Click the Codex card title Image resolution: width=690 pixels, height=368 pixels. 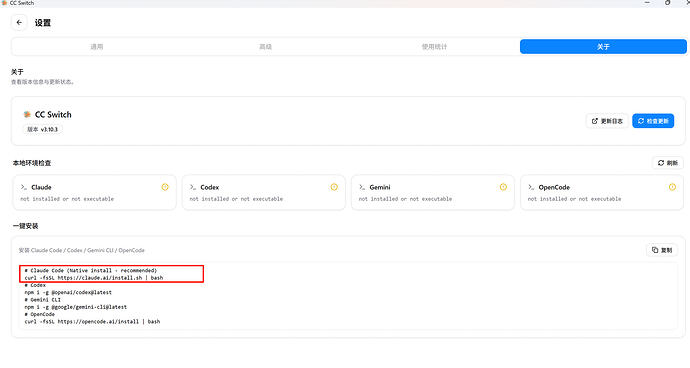coord(209,187)
